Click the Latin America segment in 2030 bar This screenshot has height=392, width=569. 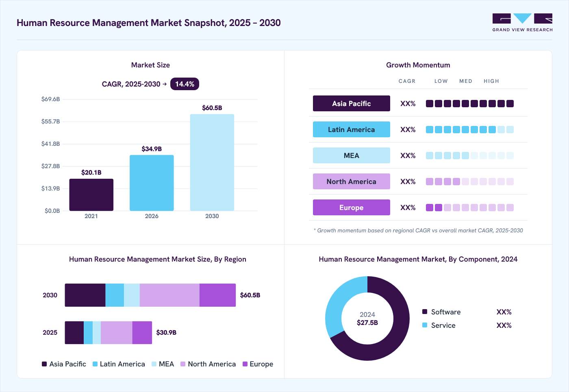tap(115, 295)
